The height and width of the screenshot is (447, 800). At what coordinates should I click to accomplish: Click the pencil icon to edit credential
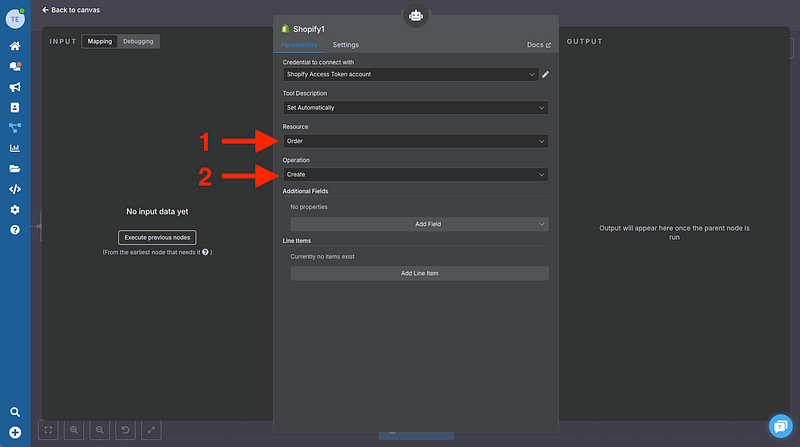(x=545, y=74)
